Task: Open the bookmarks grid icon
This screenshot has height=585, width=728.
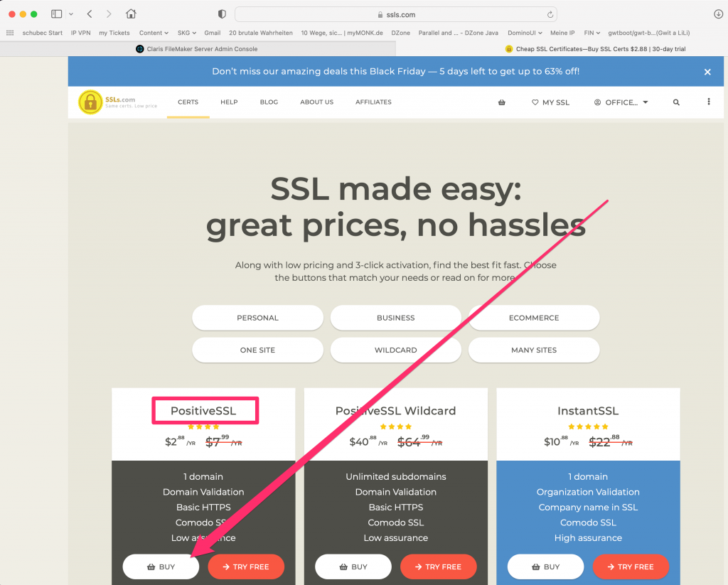Action: [10, 33]
